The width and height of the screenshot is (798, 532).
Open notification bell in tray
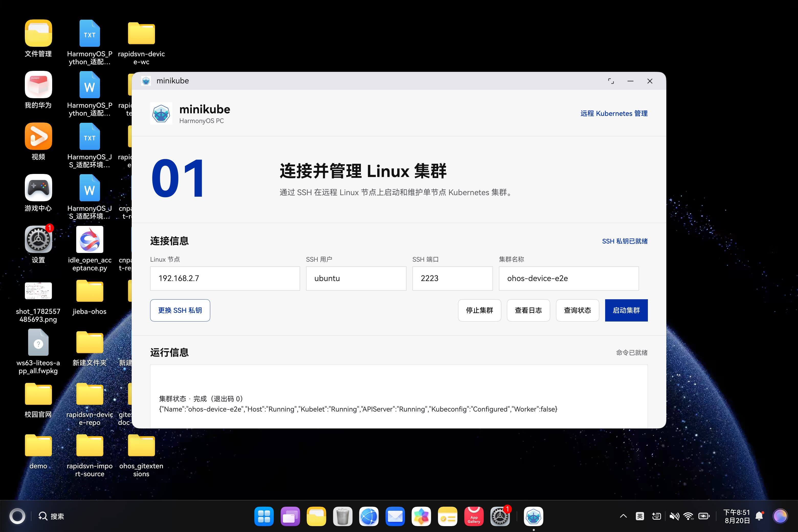point(760,516)
